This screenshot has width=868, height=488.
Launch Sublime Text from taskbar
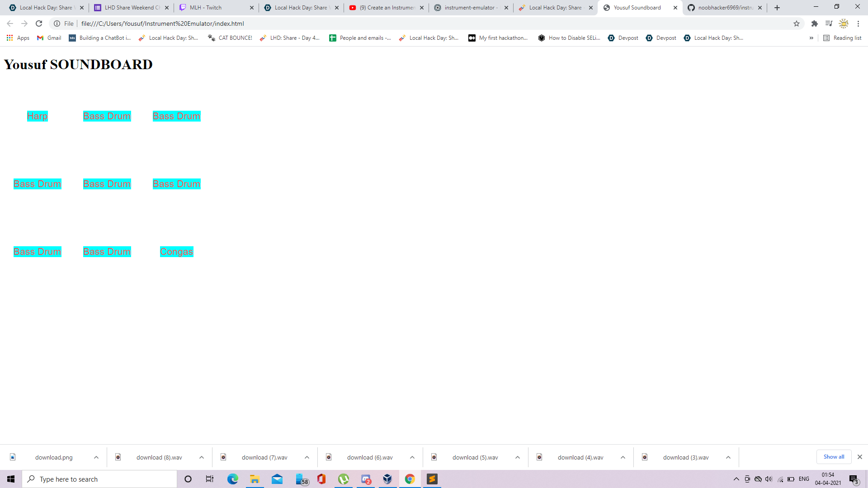tap(432, 479)
